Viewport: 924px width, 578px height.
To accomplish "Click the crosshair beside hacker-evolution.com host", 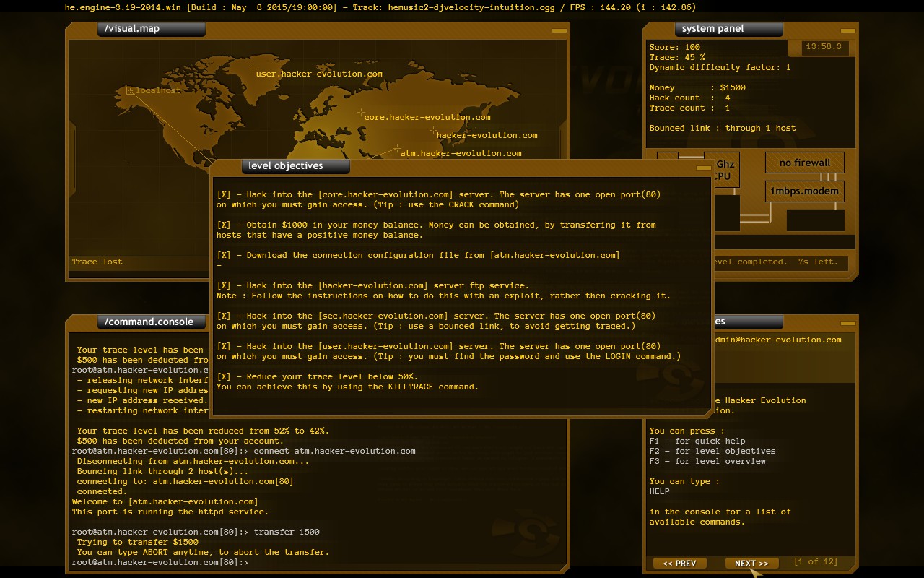I will pyautogui.click(x=433, y=131).
